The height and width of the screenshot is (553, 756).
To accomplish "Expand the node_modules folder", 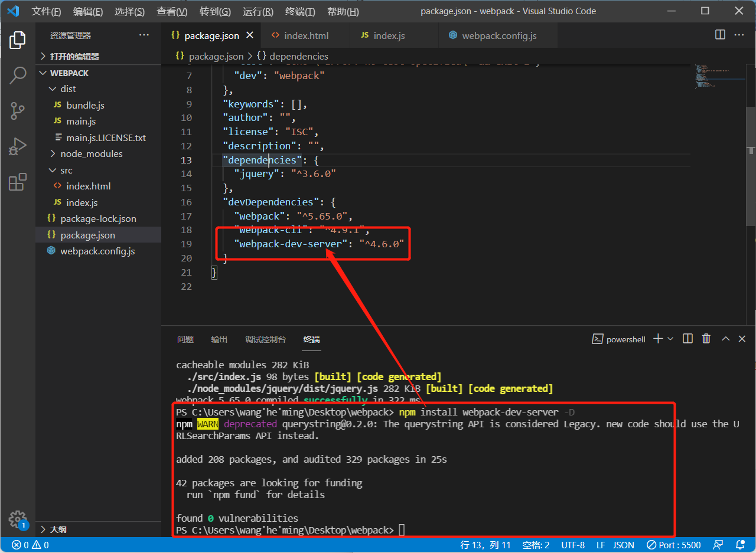I will click(x=98, y=153).
